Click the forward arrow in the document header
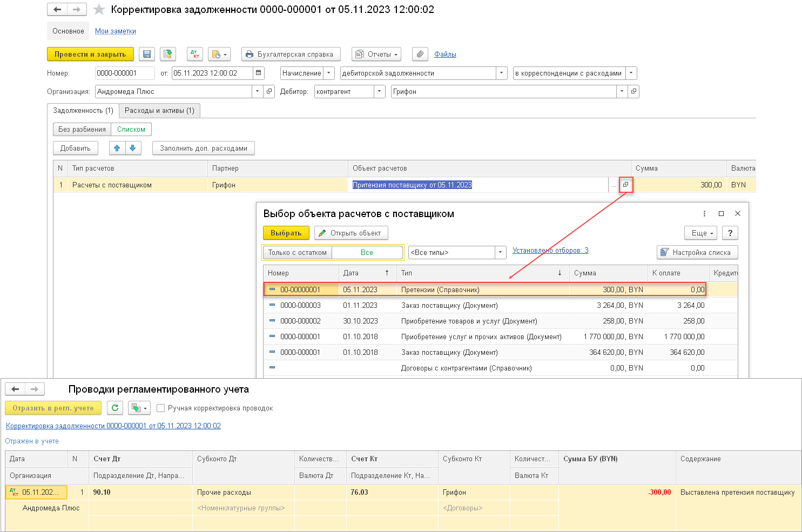The height and width of the screenshot is (532, 802). click(x=77, y=10)
